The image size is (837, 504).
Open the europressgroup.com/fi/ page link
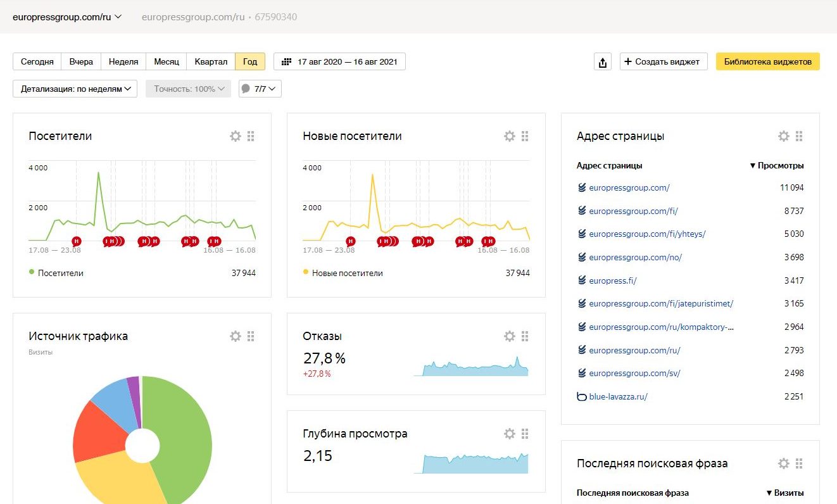633,211
